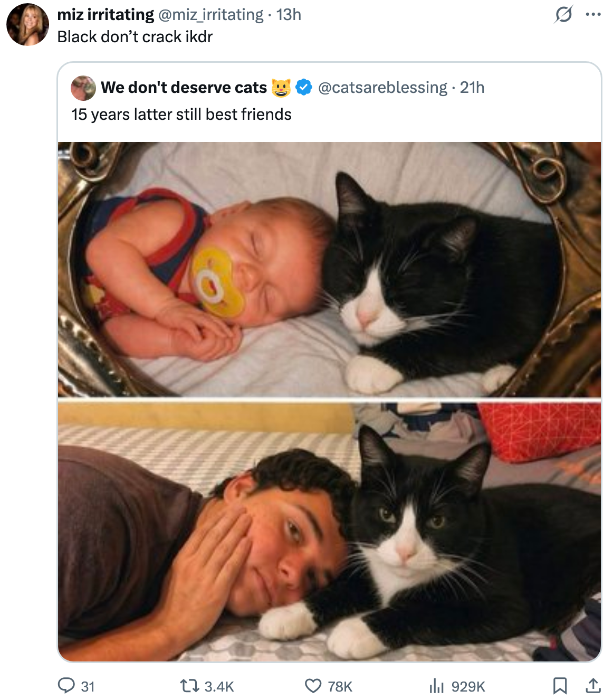Click the miz irritating display name
The height and width of the screenshot is (700, 613).
point(106,14)
